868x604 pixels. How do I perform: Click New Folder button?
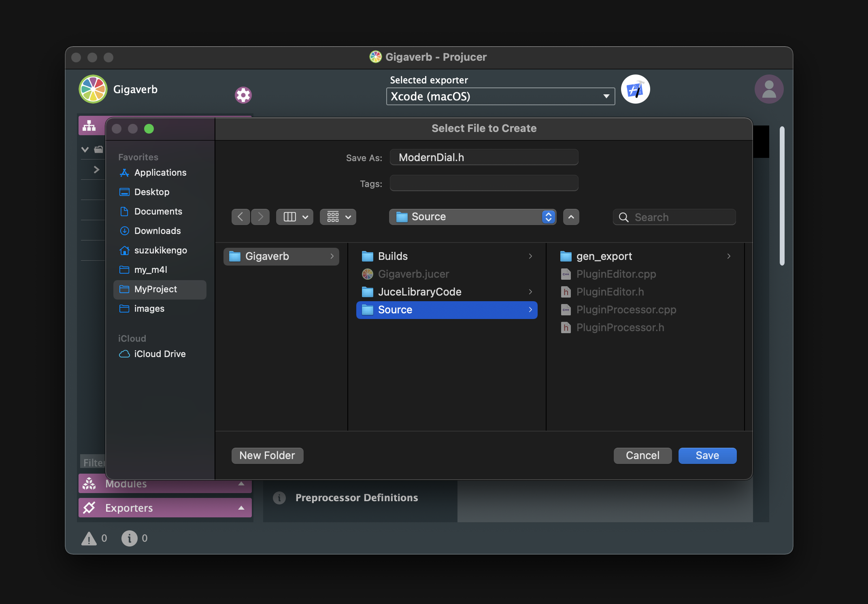pyautogui.click(x=267, y=455)
